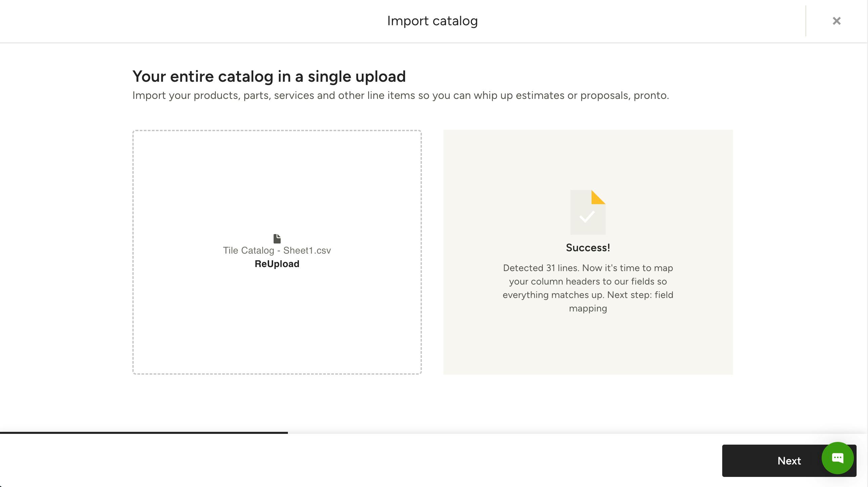Click the Detected 31 lines message
The height and width of the screenshot is (487, 868).
(x=588, y=268)
